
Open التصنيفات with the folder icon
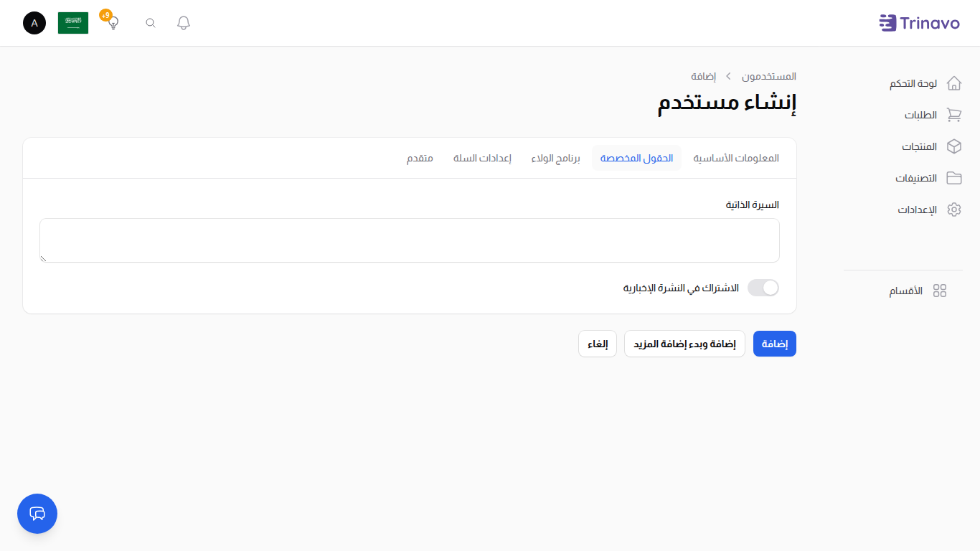pos(954,178)
